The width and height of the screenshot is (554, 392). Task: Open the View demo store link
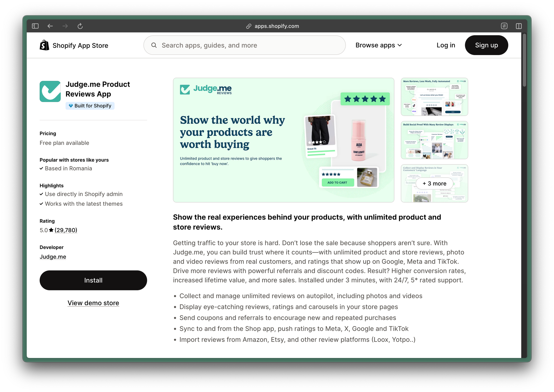(x=93, y=303)
